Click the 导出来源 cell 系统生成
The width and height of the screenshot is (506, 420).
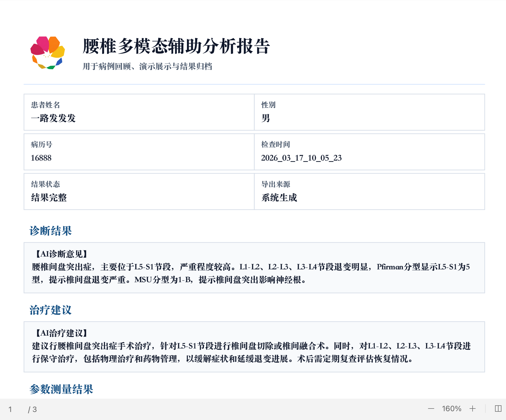279,198
